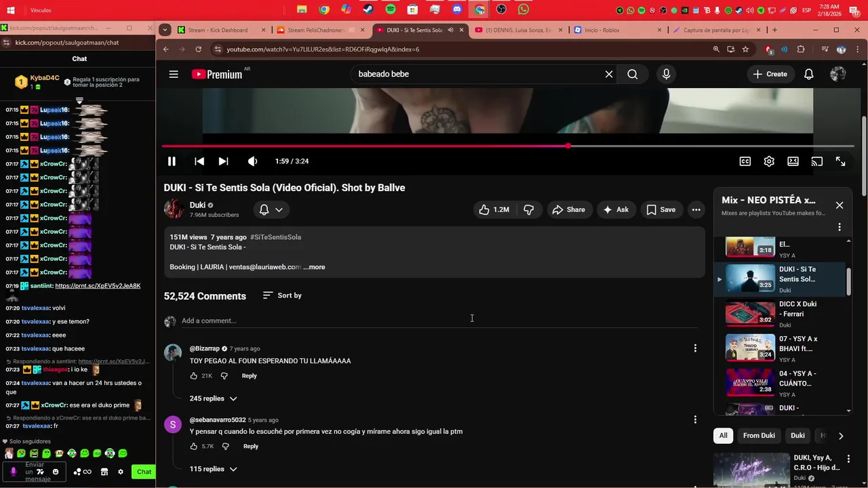Viewport: 868px width, 488px height.
Task: Open options menu for Bizarrap comment
Action: pos(694,348)
